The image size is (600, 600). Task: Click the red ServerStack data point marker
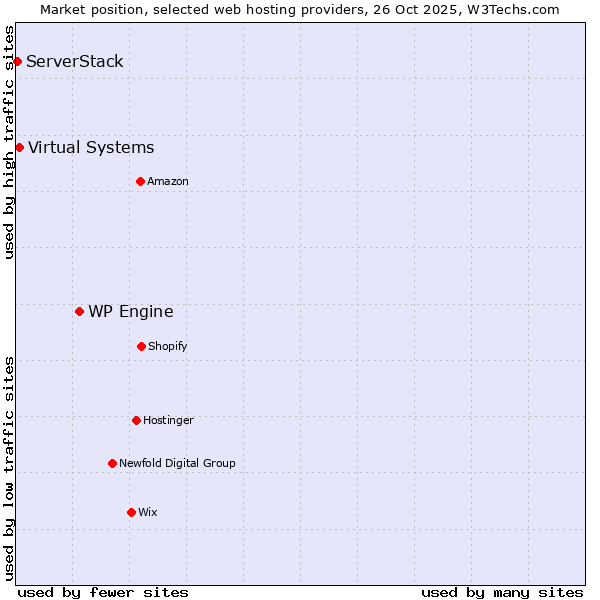[x=17, y=61]
